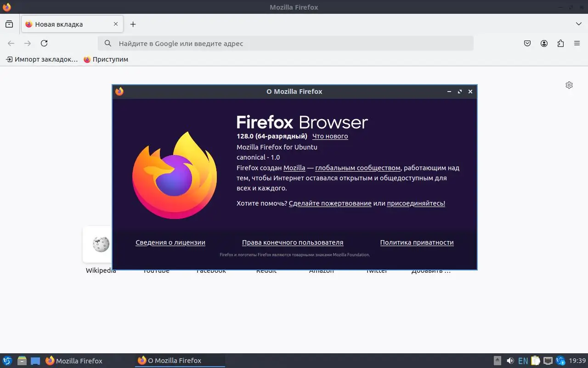Open Save to Pocket icon

(x=527, y=43)
